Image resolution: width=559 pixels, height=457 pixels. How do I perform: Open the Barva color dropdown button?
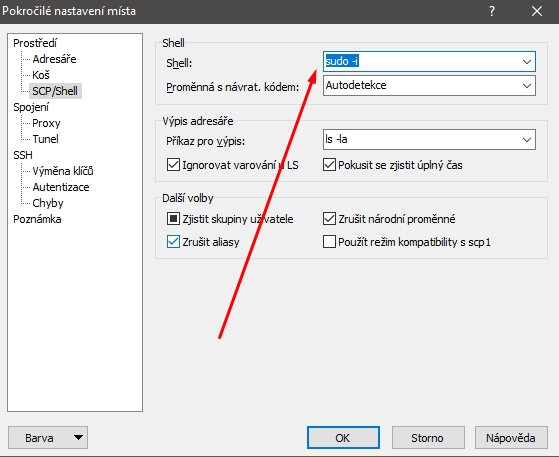coord(48,438)
